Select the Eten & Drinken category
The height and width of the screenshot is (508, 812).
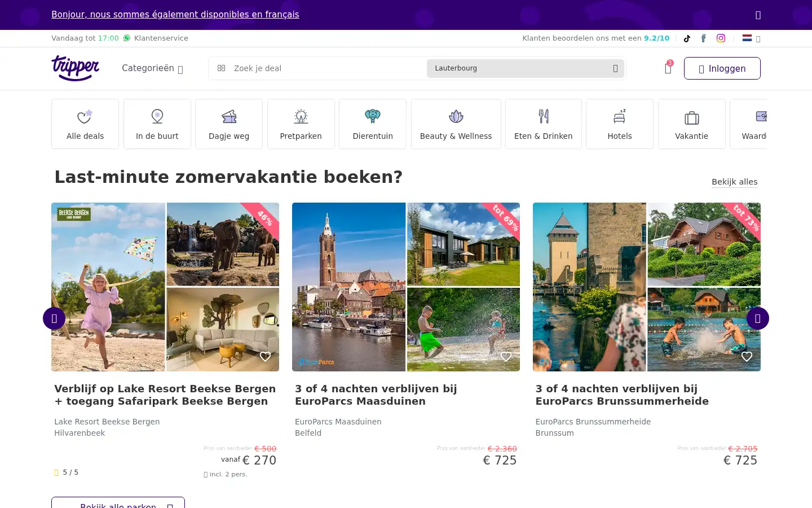(x=544, y=124)
